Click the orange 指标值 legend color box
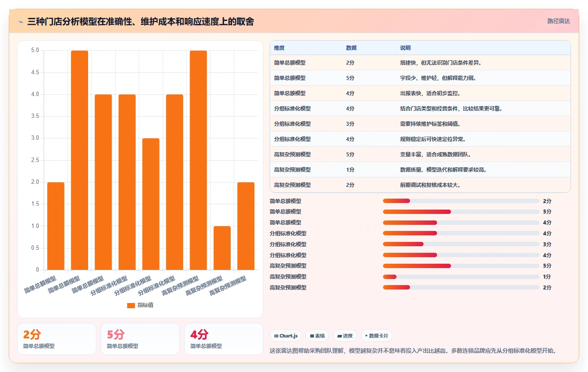The image size is (588, 372). pyautogui.click(x=131, y=305)
